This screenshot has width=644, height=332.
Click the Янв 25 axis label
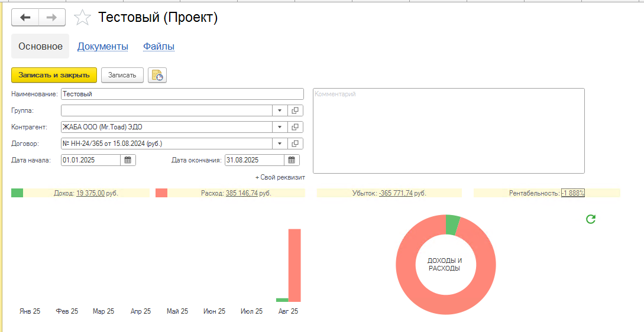(x=30, y=311)
